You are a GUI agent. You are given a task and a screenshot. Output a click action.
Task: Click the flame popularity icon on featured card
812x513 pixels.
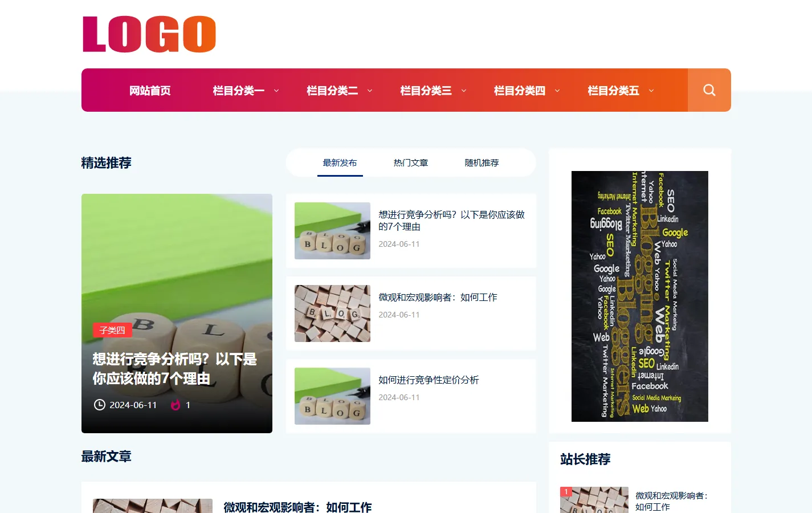tap(176, 405)
